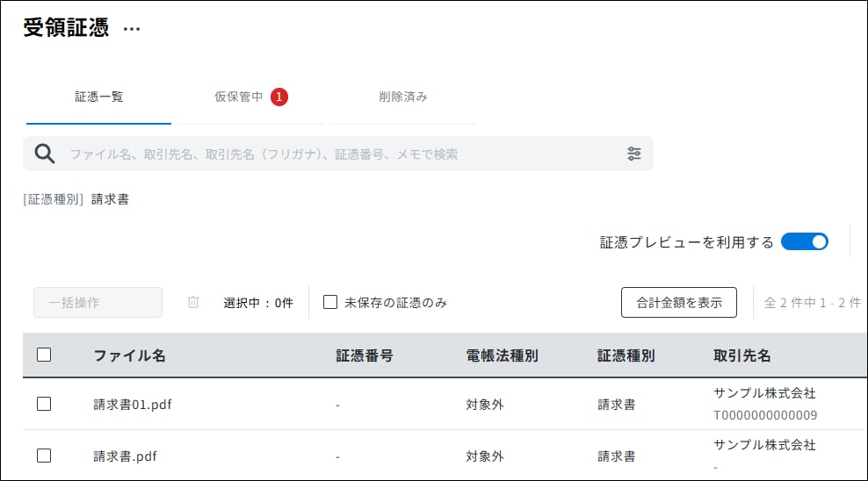Click サンプル株式会社 in the 請求書01.pdf row
868x481 pixels.
click(764, 393)
